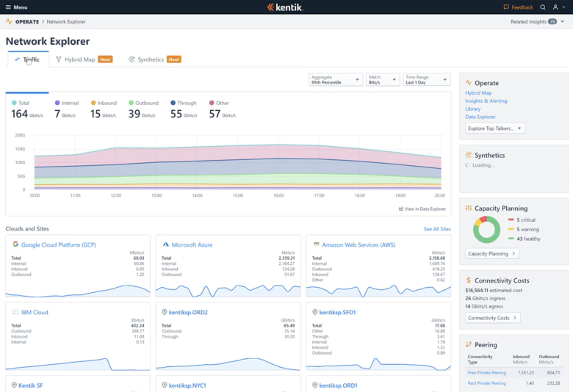This screenshot has height=392, width=573.
Task: Open the hamburger Menu icon
Action: (8, 7)
